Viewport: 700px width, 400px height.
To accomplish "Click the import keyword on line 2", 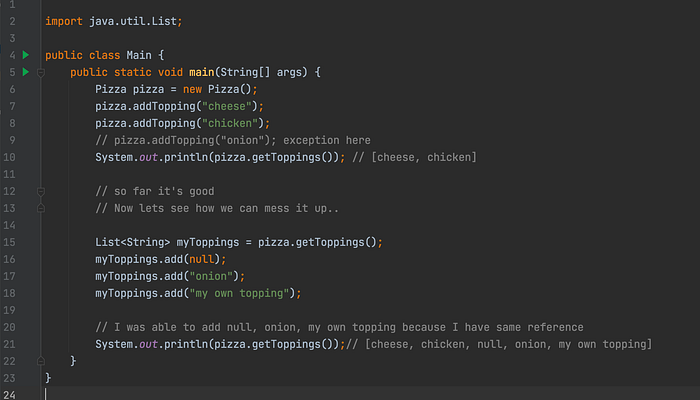I will (x=64, y=21).
